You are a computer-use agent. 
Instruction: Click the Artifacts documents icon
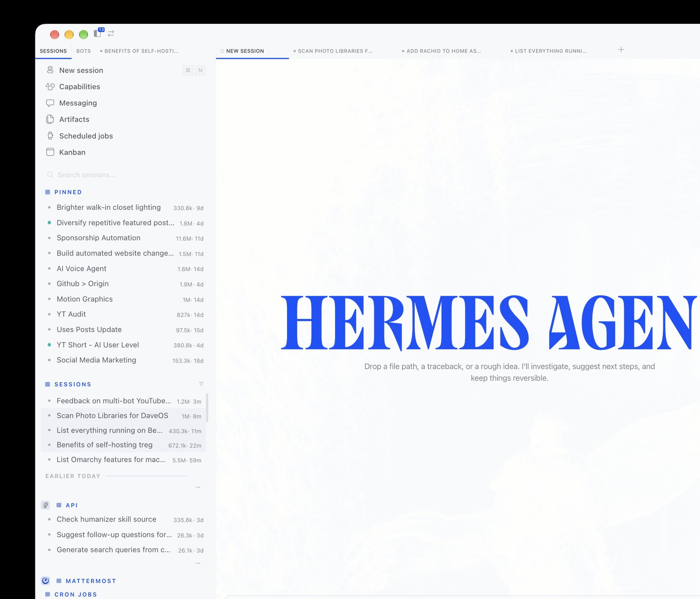coord(50,119)
